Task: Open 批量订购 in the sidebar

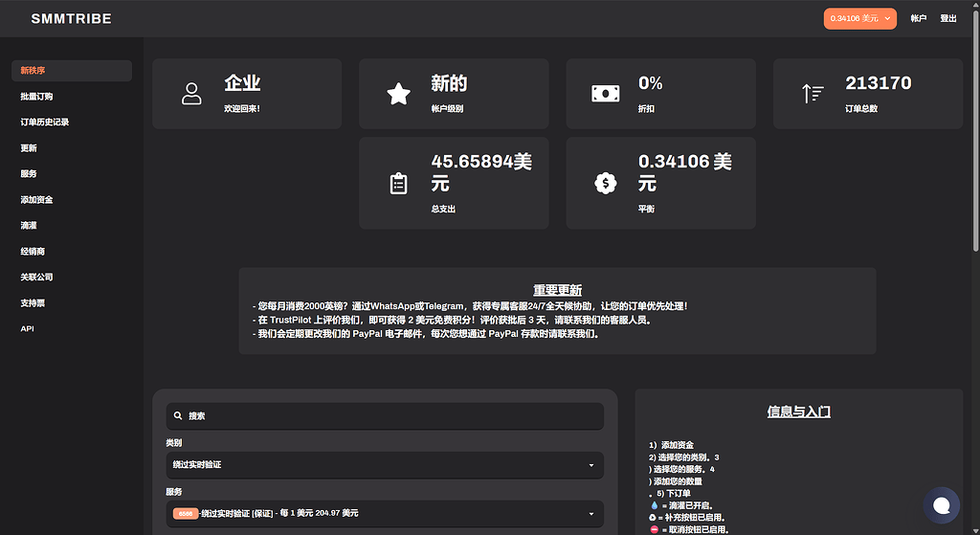Action: (x=36, y=97)
